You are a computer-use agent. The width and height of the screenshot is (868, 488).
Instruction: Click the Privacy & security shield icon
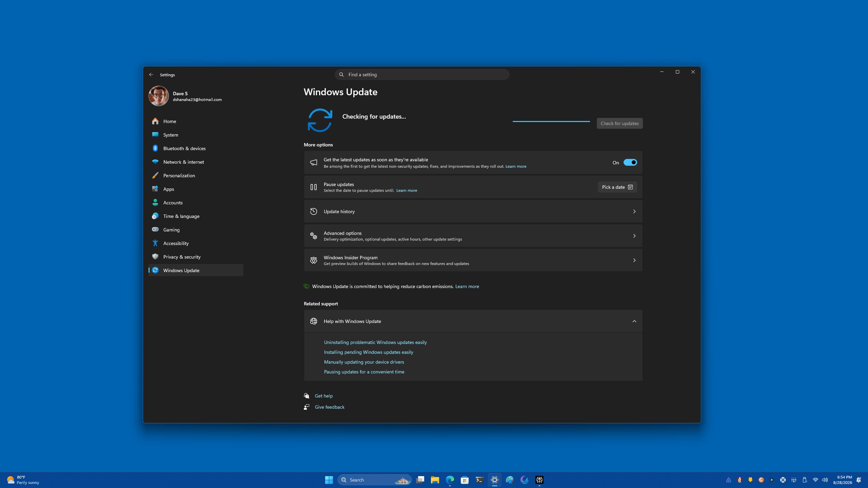(155, 257)
